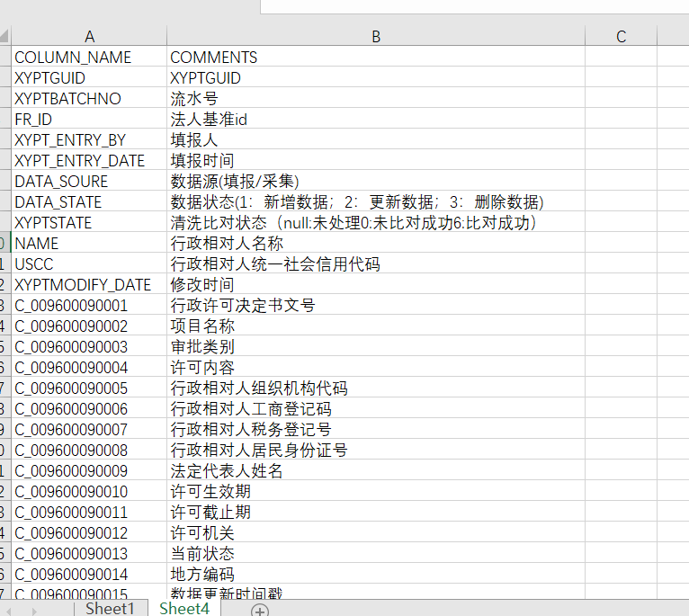Click cell 审批类别

click(x=376, y=346)
